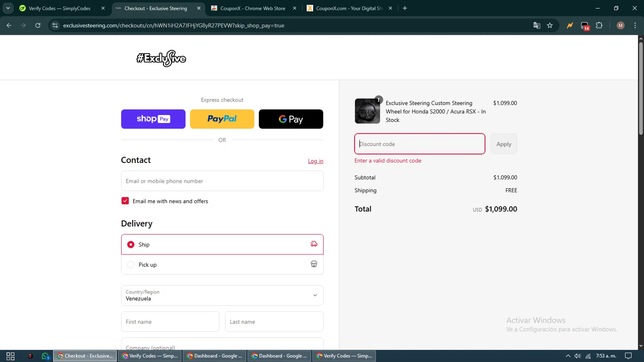Screen dimensions: 644x362
Task: Open the tab search dropdown arrow
Action: click(x=8, y=8)
